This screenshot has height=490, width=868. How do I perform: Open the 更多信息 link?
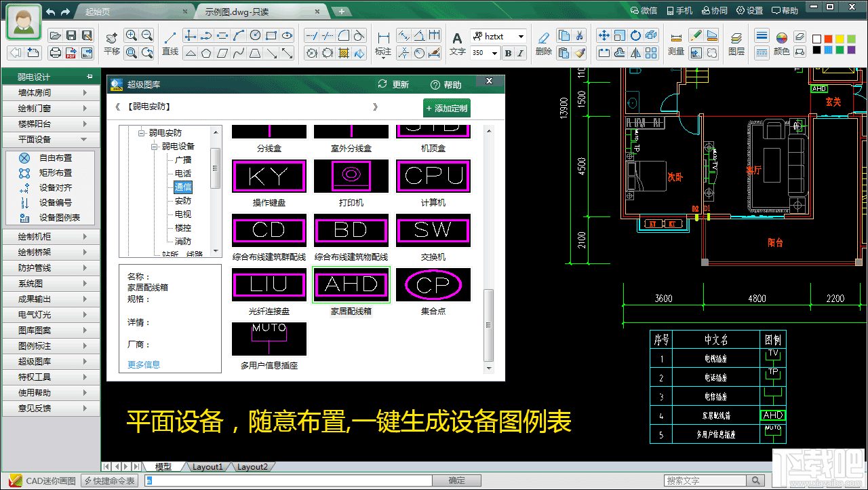144,364
